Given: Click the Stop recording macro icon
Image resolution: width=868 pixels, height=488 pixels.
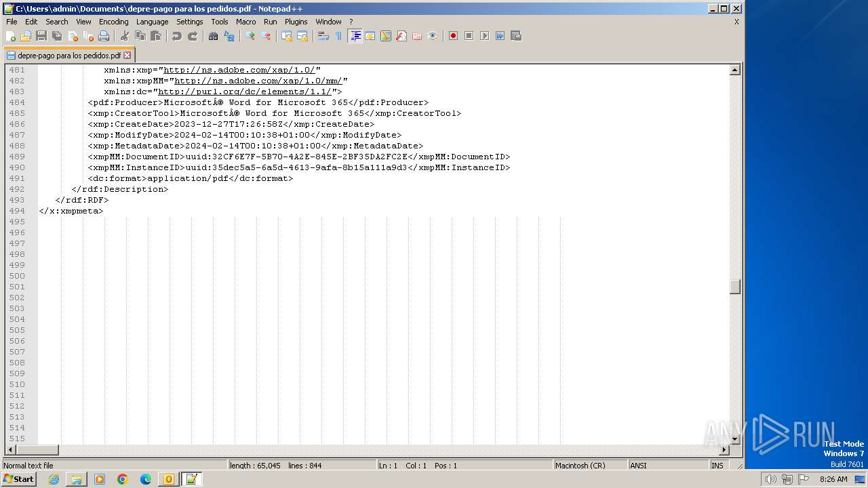Looking at the screenshot, I should click(469, 36).
